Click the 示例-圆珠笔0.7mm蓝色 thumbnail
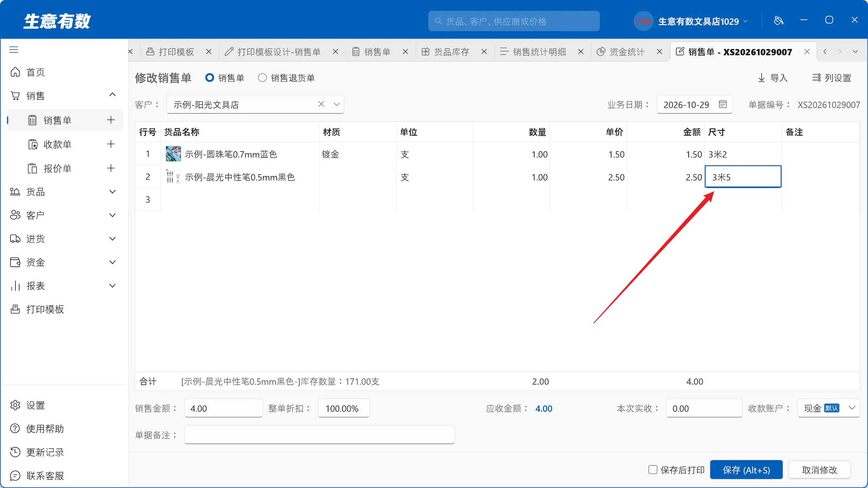The width and height of the screenshot is (868, 488). click(x=173, y=154)
